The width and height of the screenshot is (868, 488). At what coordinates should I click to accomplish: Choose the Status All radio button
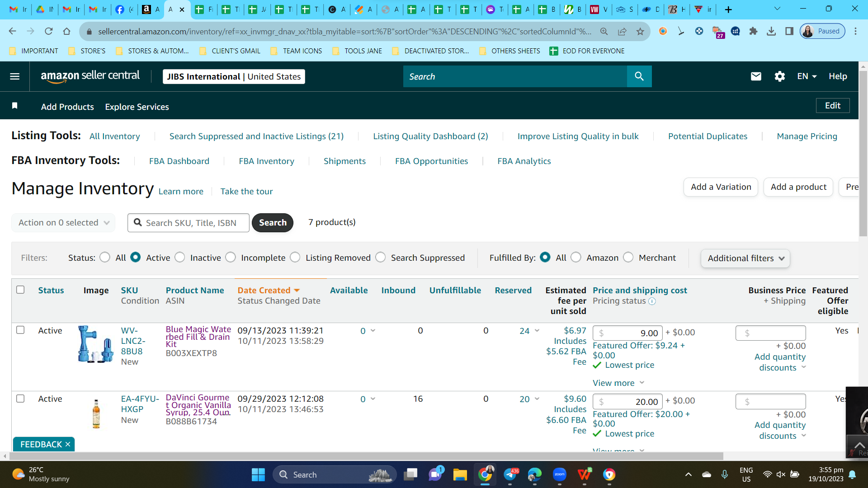point(105,257)
